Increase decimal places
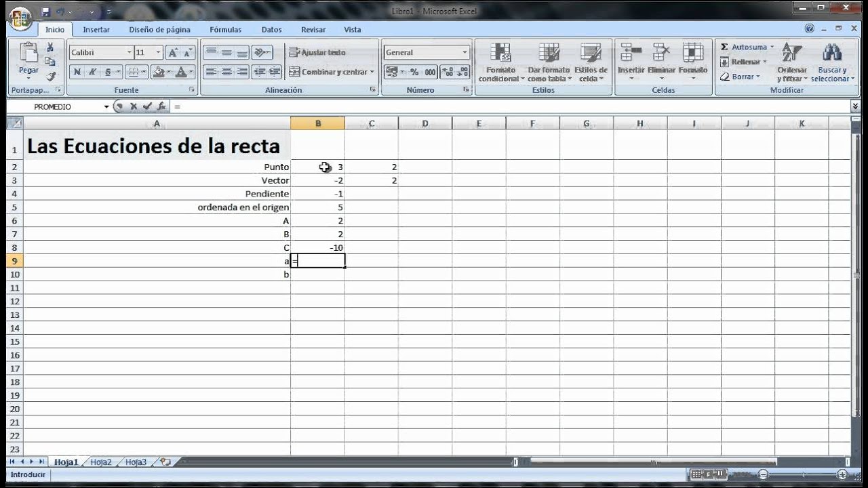The width and height of the screenshot is (868, 488). [x=448, y=72]
